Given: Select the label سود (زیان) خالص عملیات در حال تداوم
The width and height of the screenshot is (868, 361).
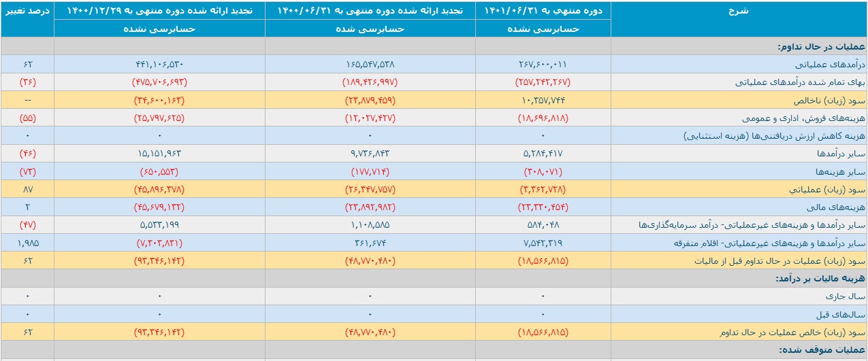Looking at the screenshot, I should point(792,332).
